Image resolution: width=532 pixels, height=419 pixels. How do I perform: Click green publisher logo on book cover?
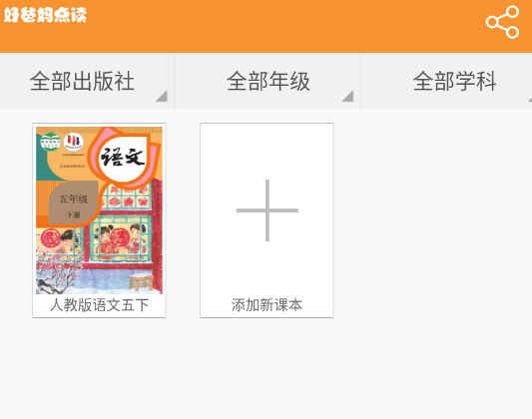coord(51,142)
